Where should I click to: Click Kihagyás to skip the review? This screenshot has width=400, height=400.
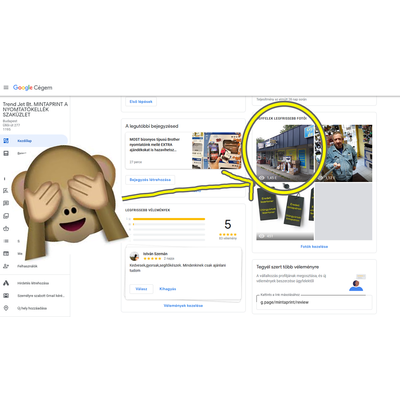(168, 289)
